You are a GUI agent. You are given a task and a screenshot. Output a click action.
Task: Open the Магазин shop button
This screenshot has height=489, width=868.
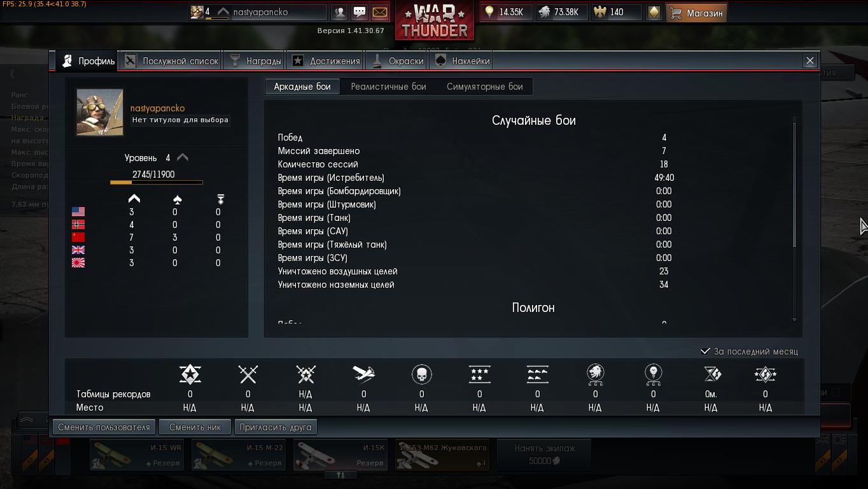696,13
